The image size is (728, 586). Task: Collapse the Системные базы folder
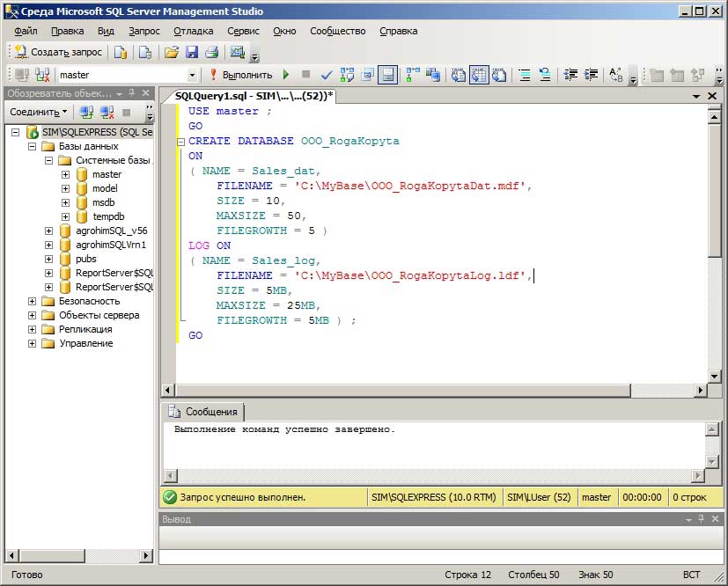(48, 160)
